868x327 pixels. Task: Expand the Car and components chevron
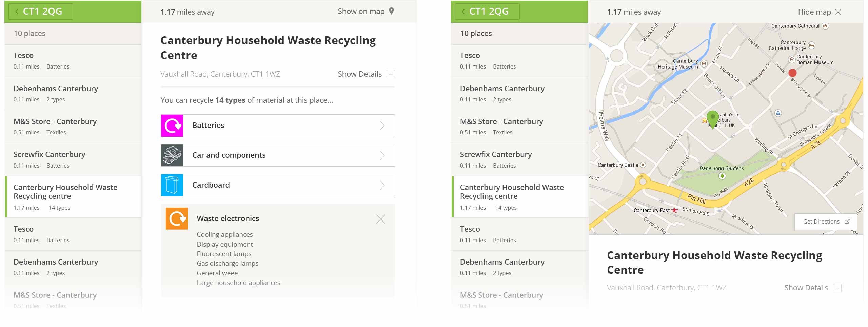pos(382,155)
